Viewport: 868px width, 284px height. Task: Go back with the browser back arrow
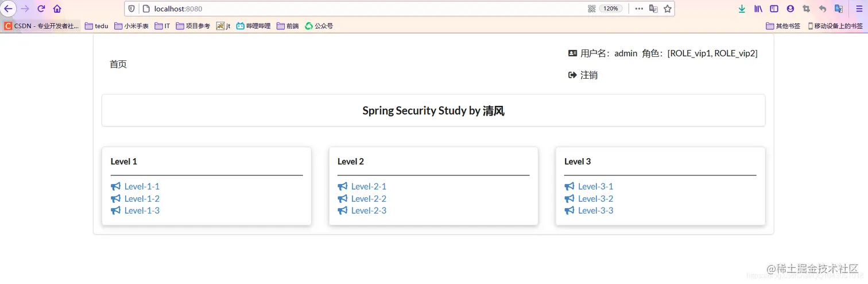pyautogui.click(x=8, y=9)
